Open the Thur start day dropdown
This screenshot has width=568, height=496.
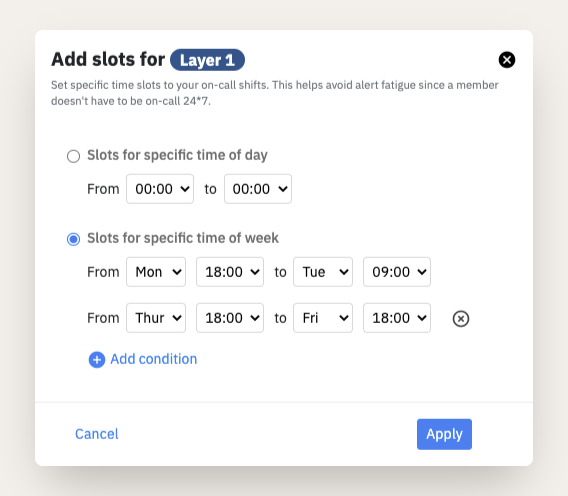[x=156, y=318]
